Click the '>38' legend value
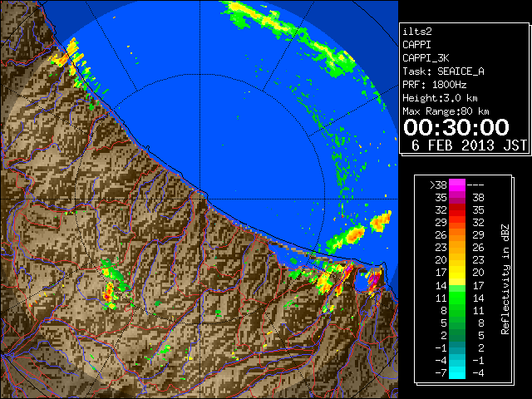Screen dimensions: 532x399 (438, 185)
